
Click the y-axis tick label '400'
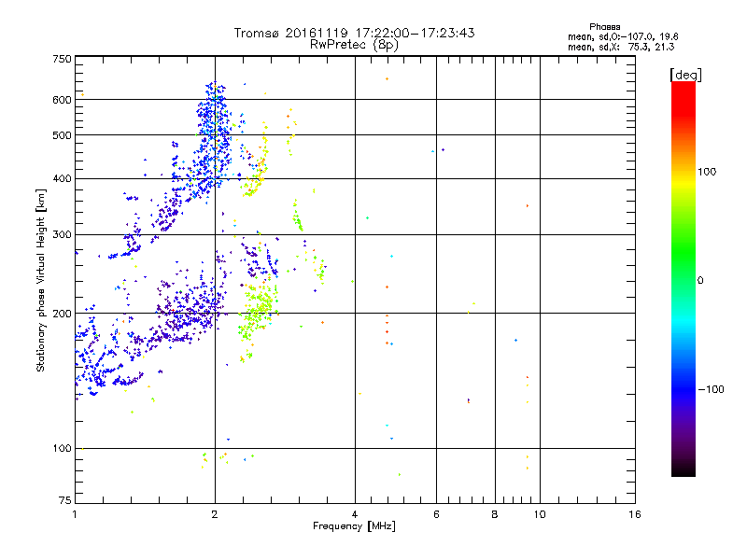62,179
